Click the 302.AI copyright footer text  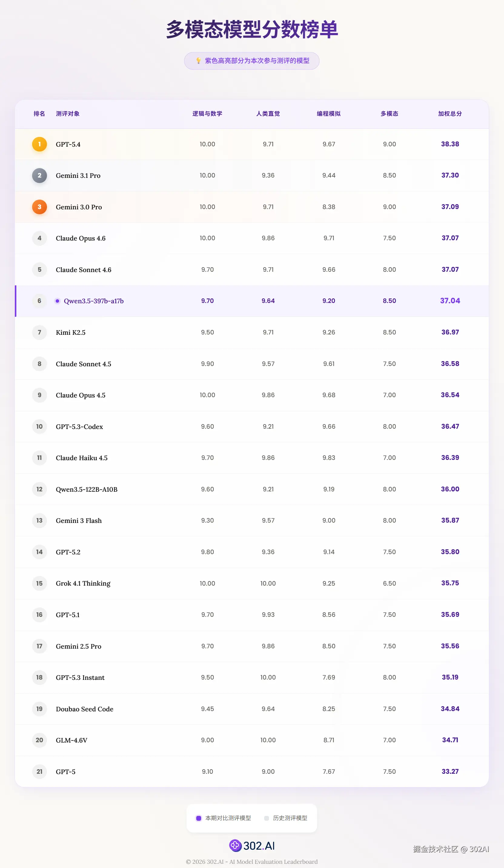pyautogui.click(x=252, y=861)
